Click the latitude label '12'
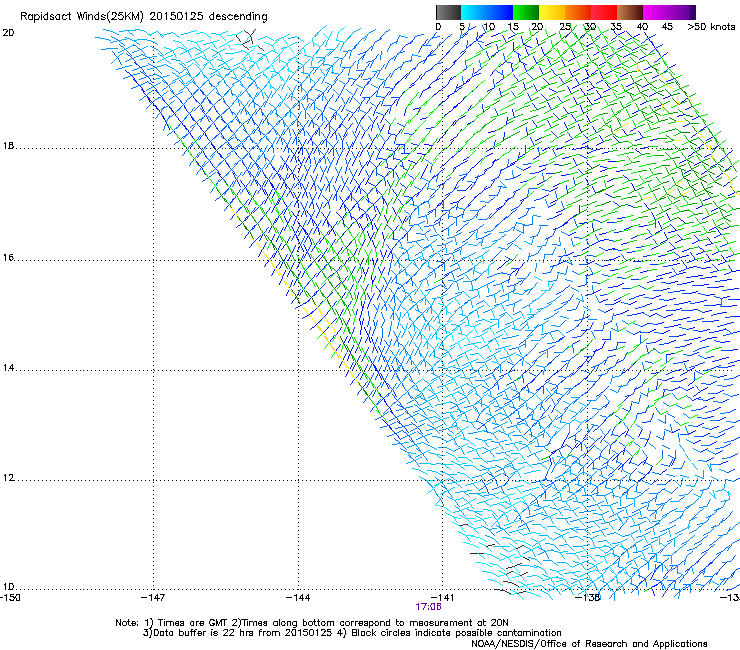 point(8,478)
